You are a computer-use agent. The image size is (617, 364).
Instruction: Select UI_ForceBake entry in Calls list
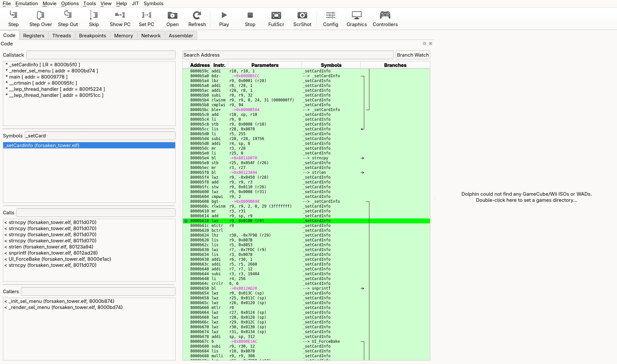89,259
